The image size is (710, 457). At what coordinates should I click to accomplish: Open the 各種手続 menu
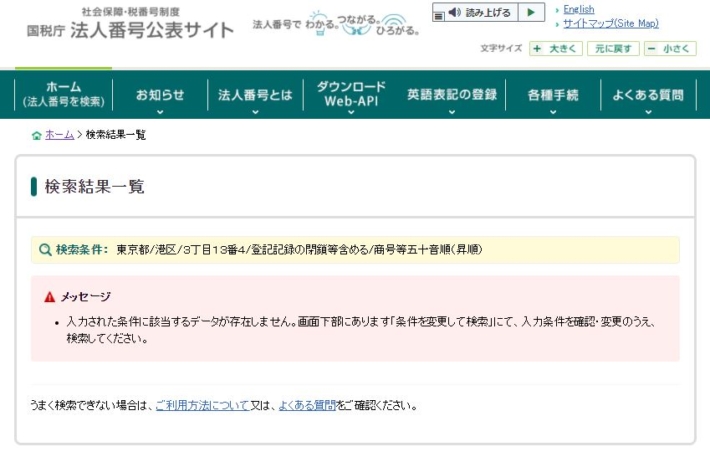pos(553,95)
